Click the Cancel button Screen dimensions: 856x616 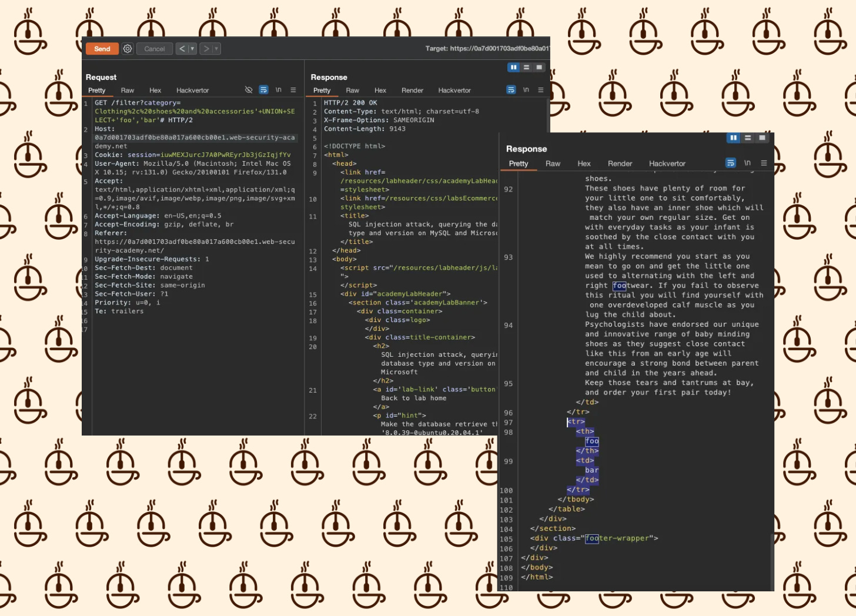click(x=155, y=49)
